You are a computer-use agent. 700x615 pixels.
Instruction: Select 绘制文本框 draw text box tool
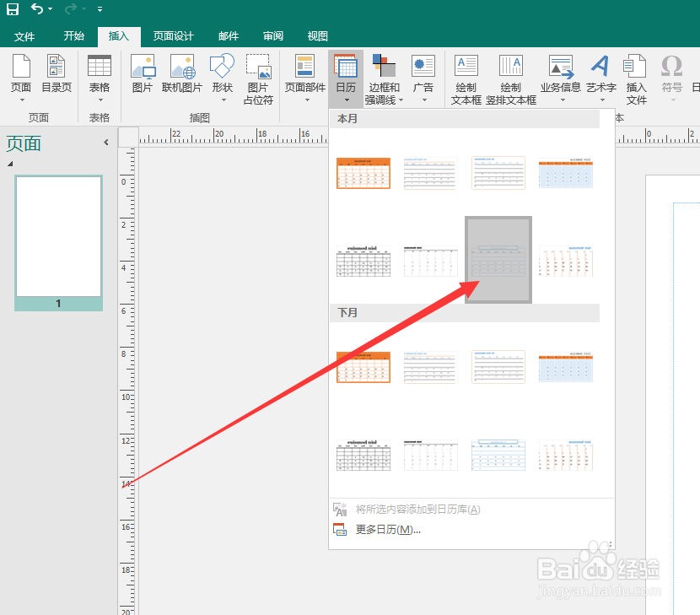tap(466, 79)
